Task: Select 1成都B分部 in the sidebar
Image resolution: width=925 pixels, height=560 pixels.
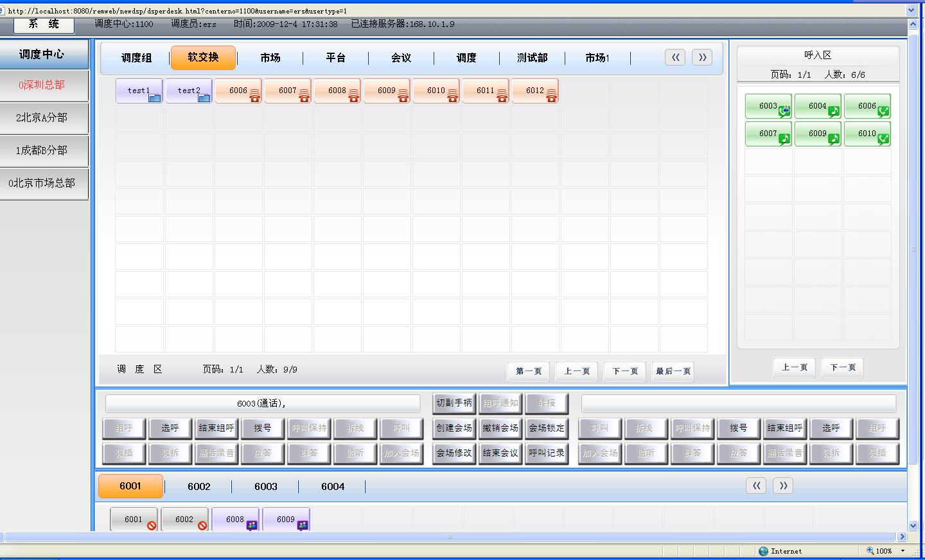Action: (x=44, y=151)
